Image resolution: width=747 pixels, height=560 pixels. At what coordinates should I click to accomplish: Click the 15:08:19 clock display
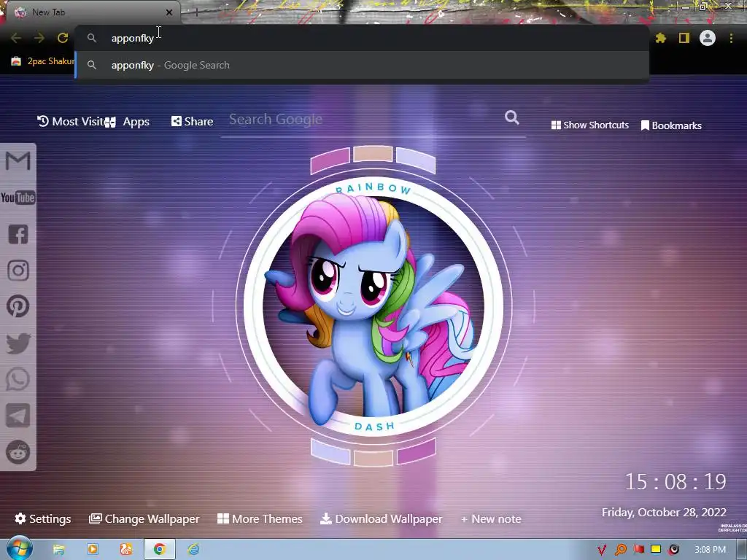(x=676, y=482)
